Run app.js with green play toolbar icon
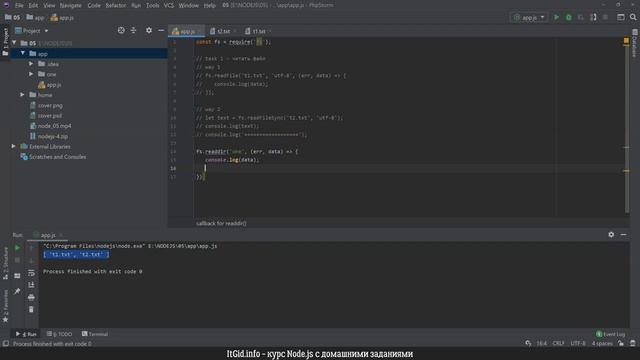Viewport: 640px width, 360px height. point(556,18)
